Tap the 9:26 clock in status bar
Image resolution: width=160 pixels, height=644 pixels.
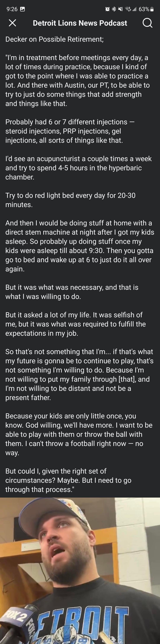tap(12, 9)
